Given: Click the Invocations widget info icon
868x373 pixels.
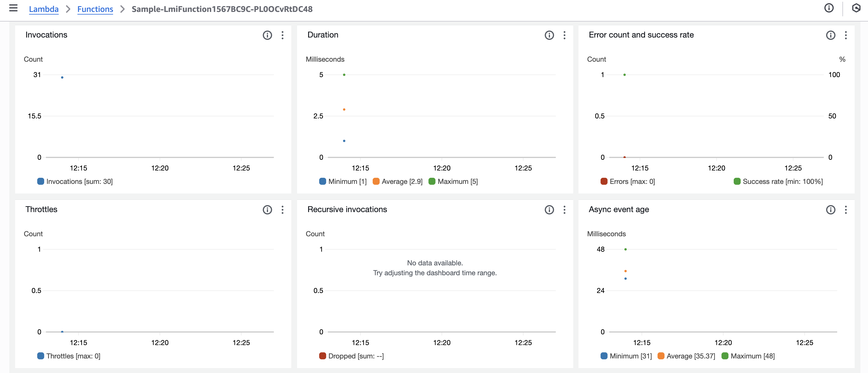Looking at the screenshot, I should (x=267, y=35).
